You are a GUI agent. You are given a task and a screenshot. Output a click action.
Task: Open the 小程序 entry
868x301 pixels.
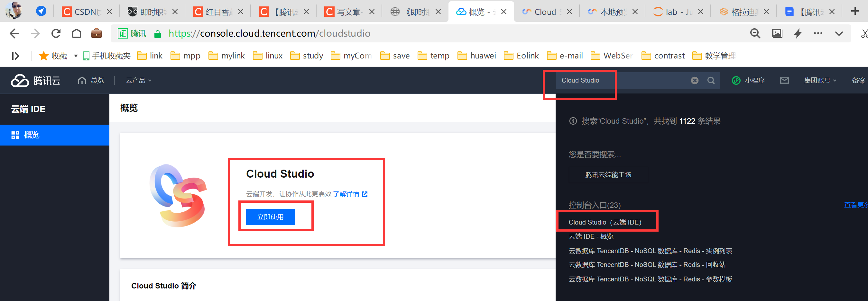click(748, 80)
